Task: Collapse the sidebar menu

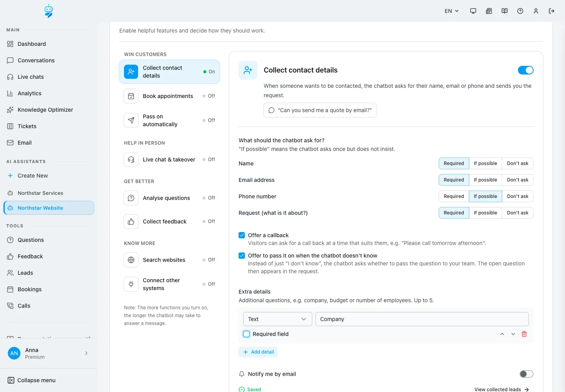Action: tap(32, 380)
